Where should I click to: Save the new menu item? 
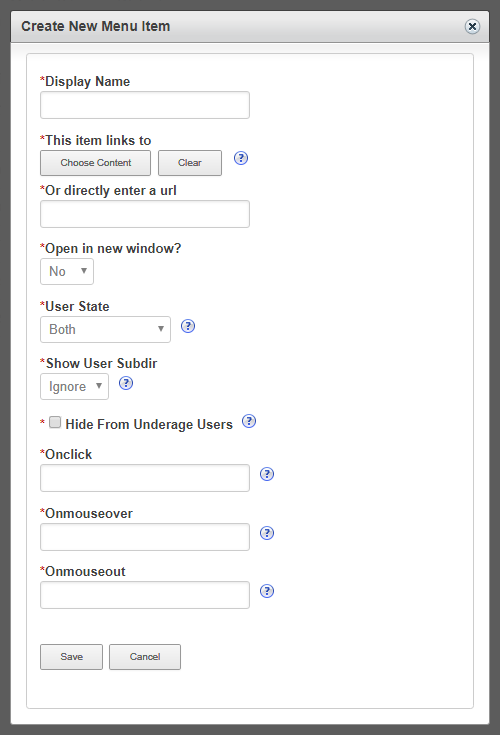71,657
